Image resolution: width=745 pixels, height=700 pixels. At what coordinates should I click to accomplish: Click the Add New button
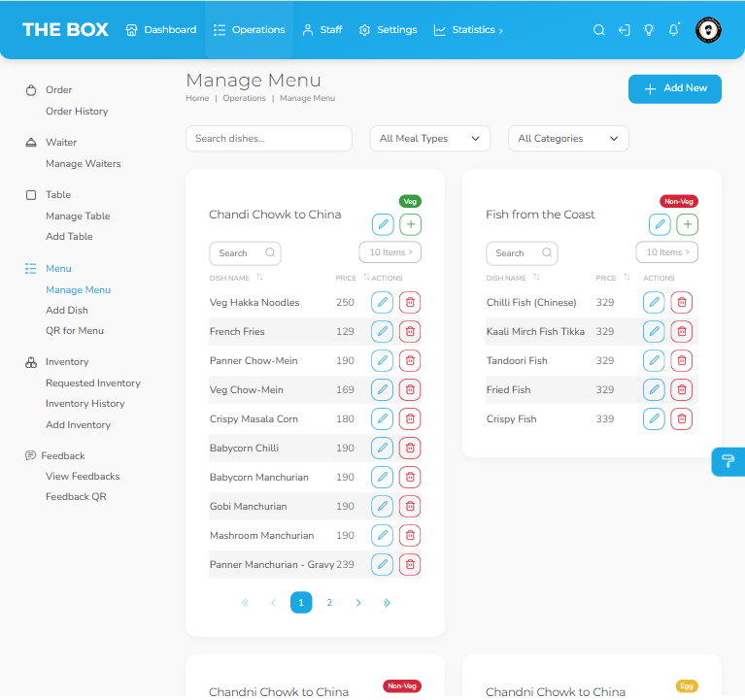(x=674, y=88)
